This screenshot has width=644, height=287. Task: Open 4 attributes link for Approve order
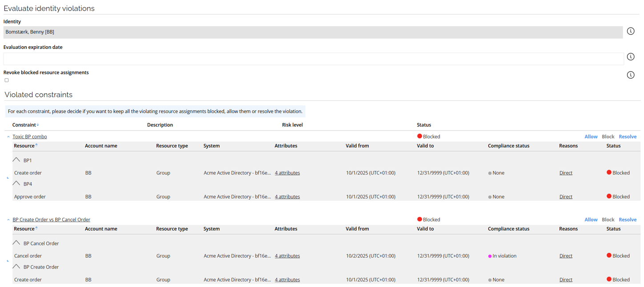click(287, 197)
